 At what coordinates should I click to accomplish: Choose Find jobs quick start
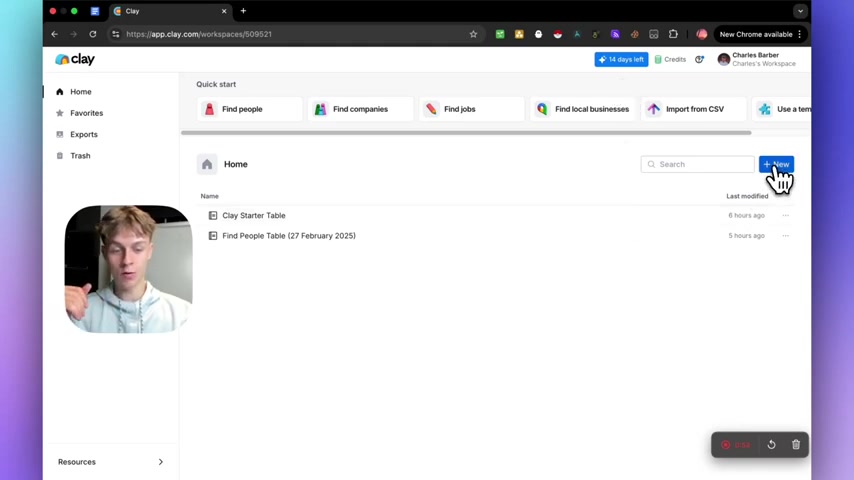click(x=472, y=109)
